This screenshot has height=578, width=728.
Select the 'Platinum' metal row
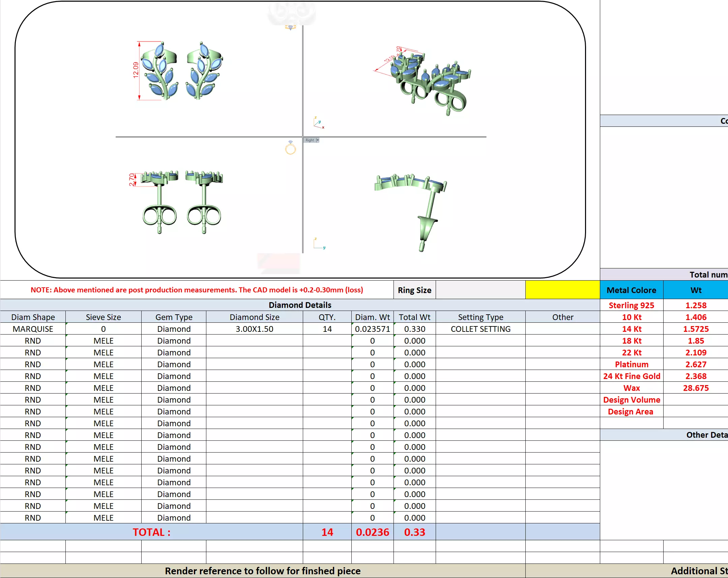click(x=632, y=364)
